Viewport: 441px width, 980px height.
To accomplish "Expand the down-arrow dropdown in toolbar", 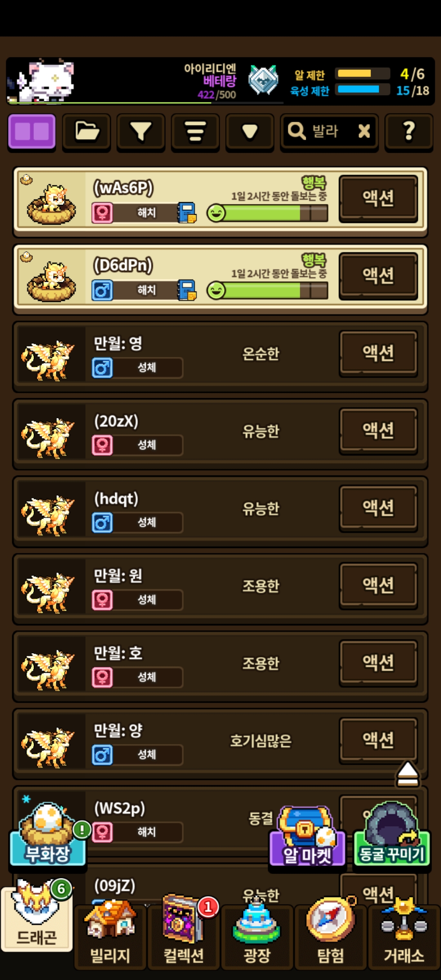I will (x=250, y=131).
